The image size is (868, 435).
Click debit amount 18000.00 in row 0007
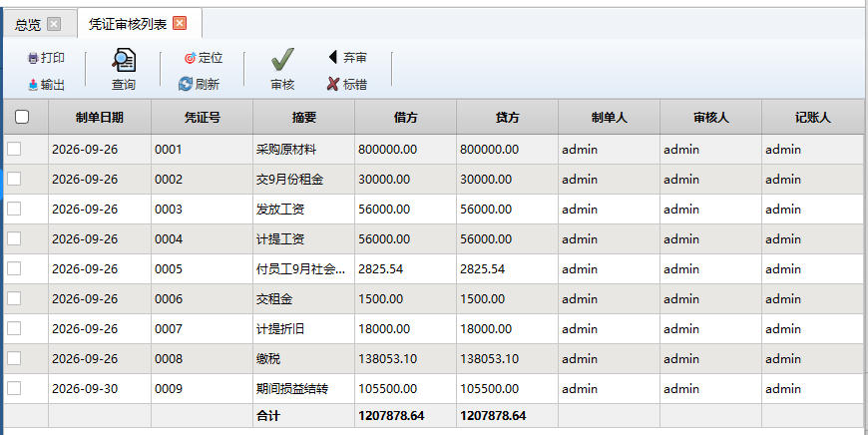406,328
